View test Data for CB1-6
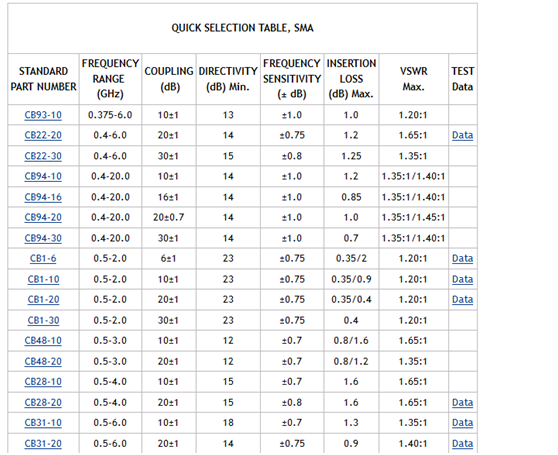The height and width of the screenshot is (455, 558). point(462,258)
